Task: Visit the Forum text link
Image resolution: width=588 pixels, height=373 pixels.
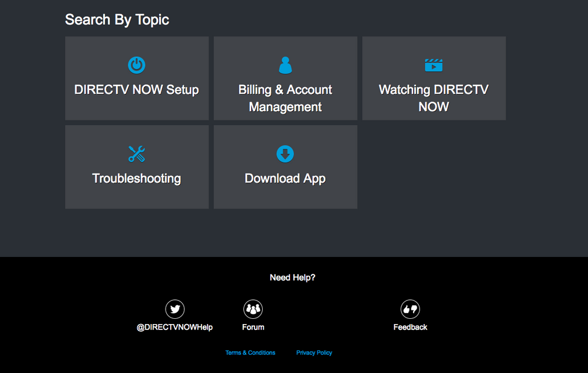Action: (x=253, y=327)
